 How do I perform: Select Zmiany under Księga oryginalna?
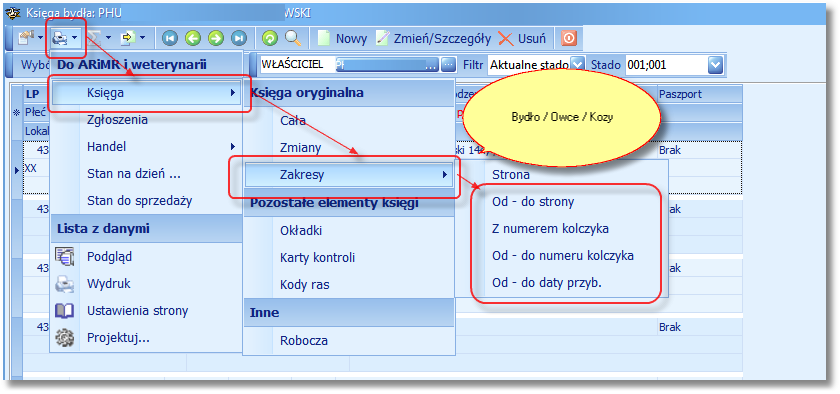coord(349,147)
